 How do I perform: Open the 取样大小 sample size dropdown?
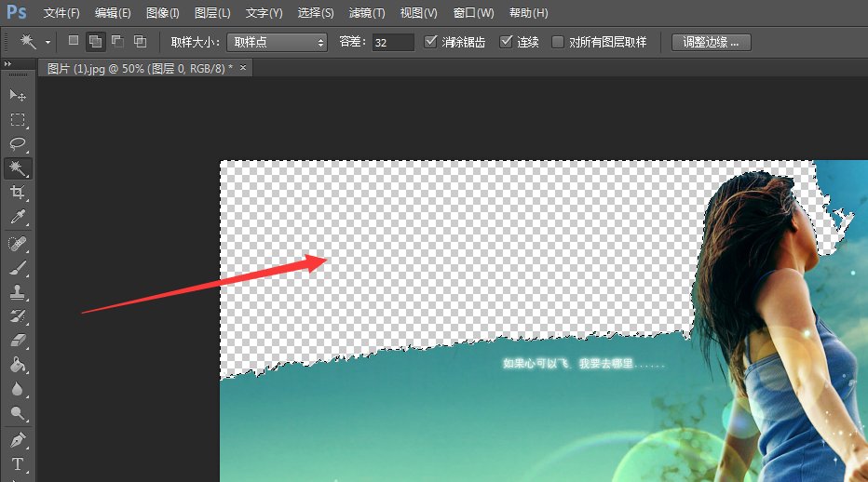[x=277, y=42]
